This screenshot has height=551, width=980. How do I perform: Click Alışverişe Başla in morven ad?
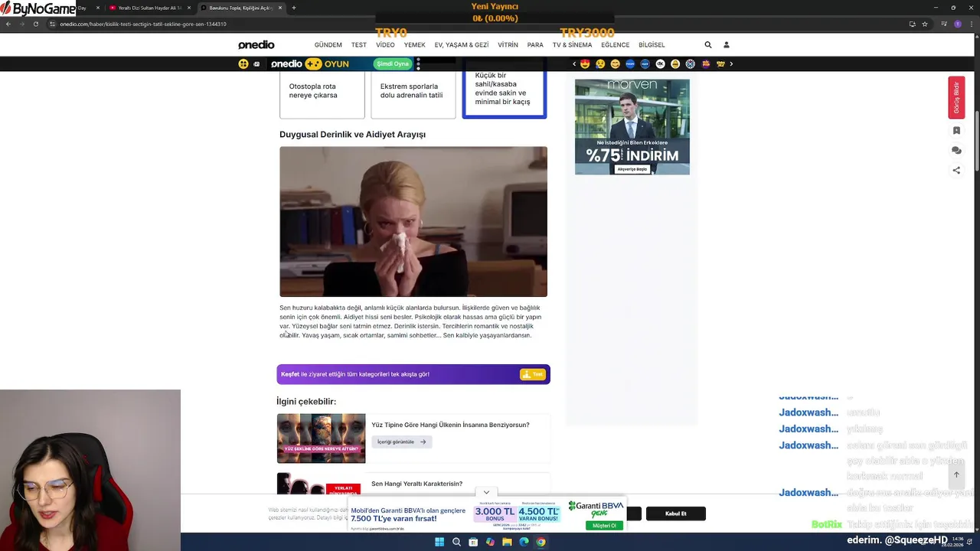coord(632,169)
